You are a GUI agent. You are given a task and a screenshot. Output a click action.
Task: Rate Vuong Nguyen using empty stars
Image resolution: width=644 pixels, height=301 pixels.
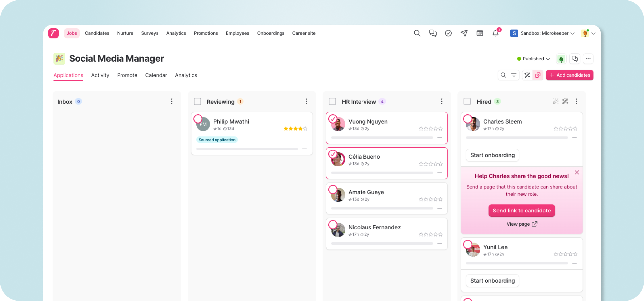point(431,129)
